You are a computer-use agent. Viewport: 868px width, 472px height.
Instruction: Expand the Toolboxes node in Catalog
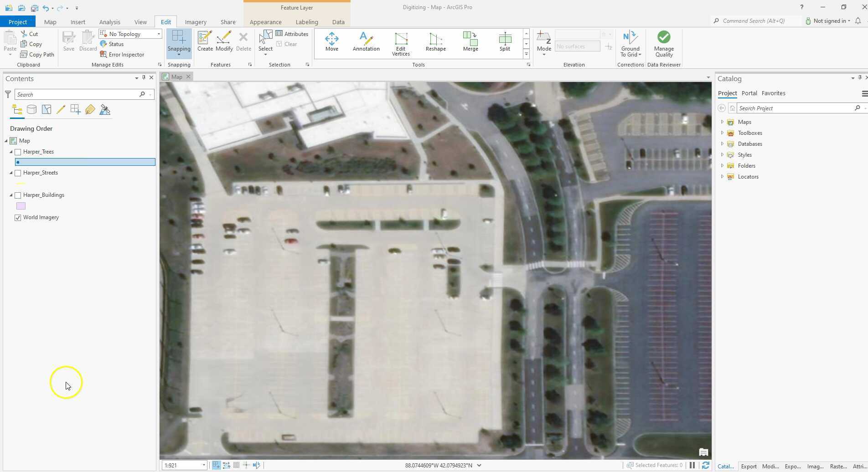[722, 133]
